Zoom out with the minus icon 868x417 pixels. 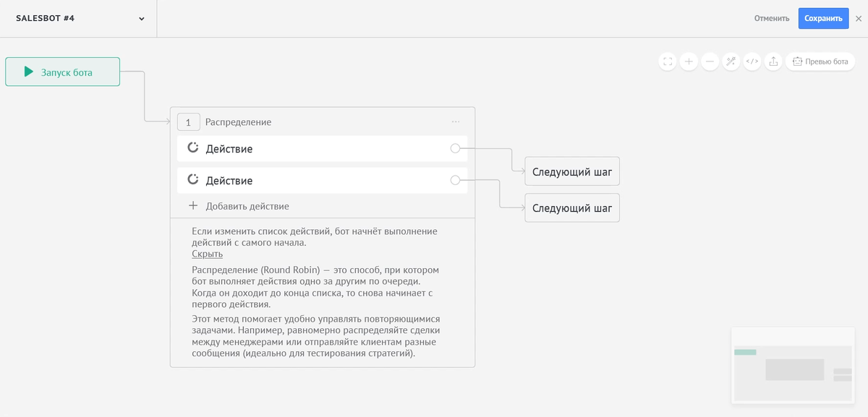tap(710, 62)
